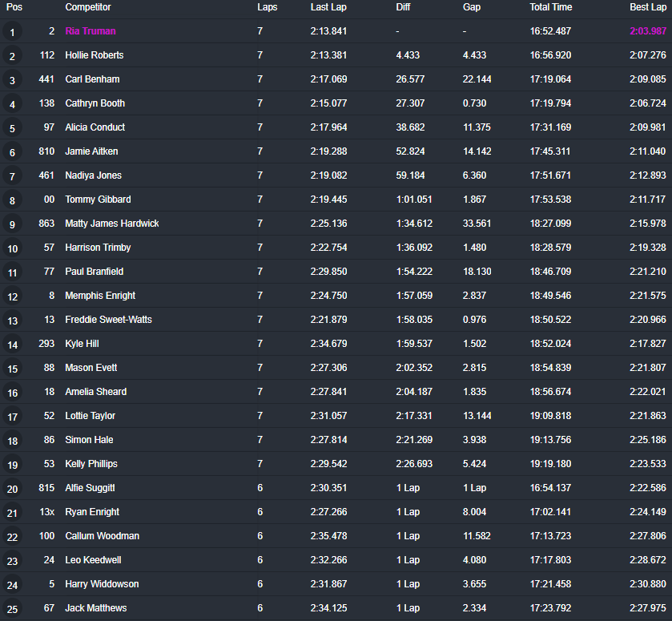Click Kyle Hill's race number 293
This screenshot has width=672, height=621.
click(47, 344)
